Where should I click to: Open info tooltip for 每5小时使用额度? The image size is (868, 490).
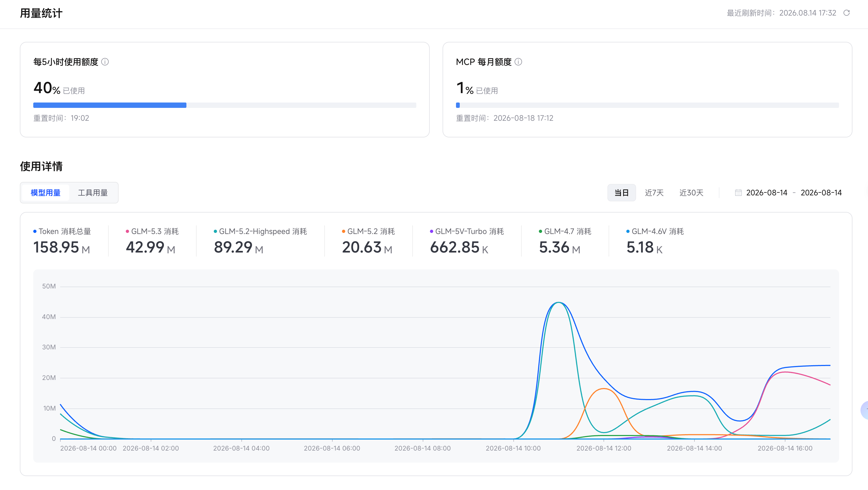105,62
